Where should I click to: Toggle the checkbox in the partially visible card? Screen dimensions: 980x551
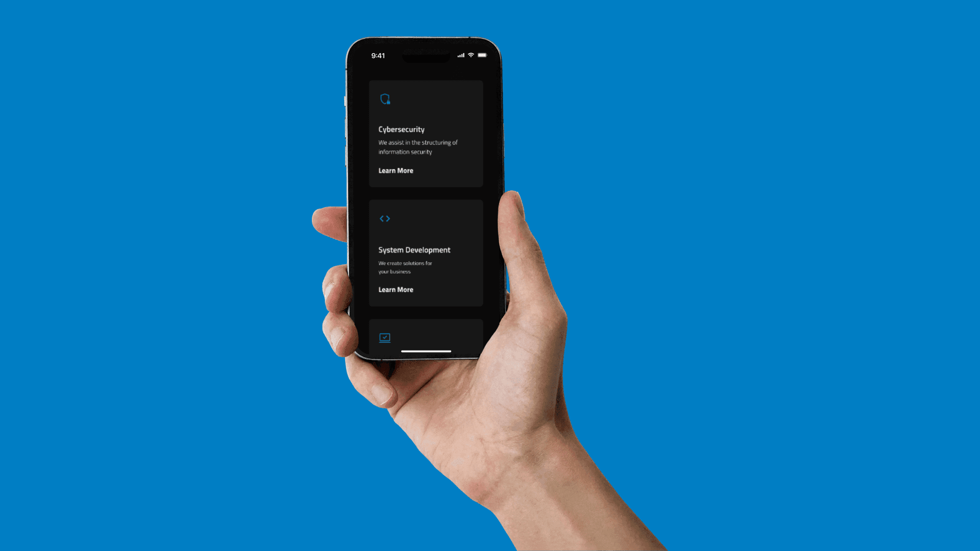point(384,337)
